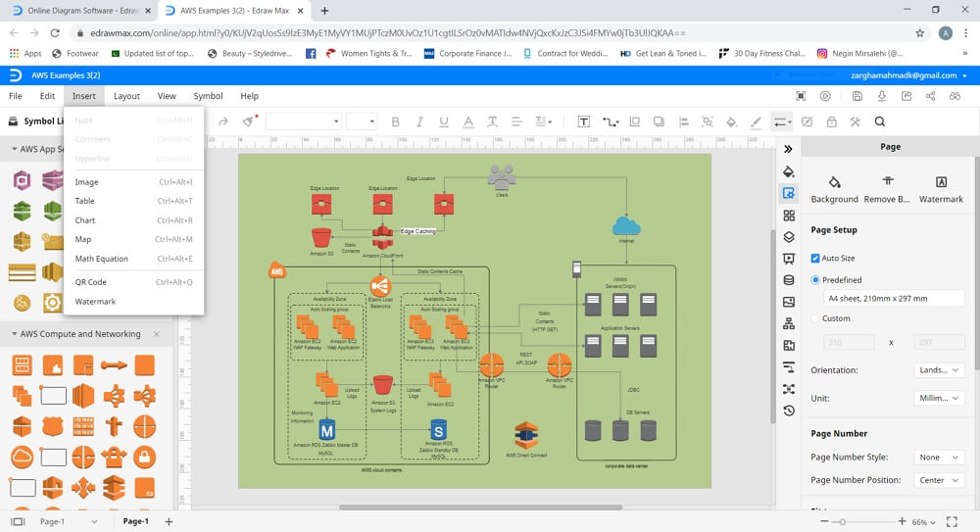Viewport: 980px width, 532px height.
Task: Open font color tool
Action: pos(468,121)
